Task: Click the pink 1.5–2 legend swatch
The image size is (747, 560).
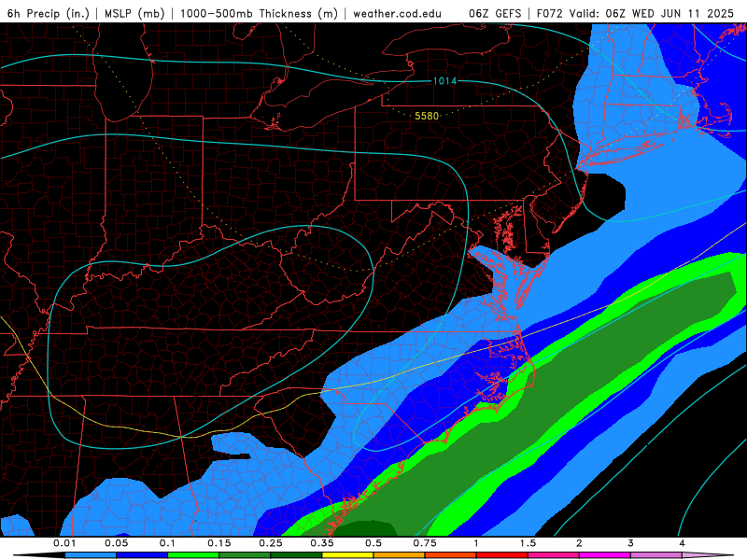Action: (x=554, y=555)
